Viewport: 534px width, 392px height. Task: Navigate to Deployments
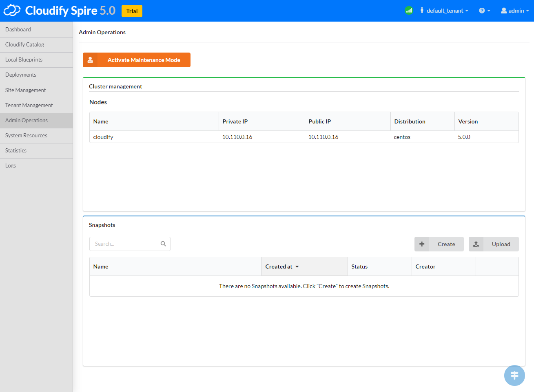36,75
